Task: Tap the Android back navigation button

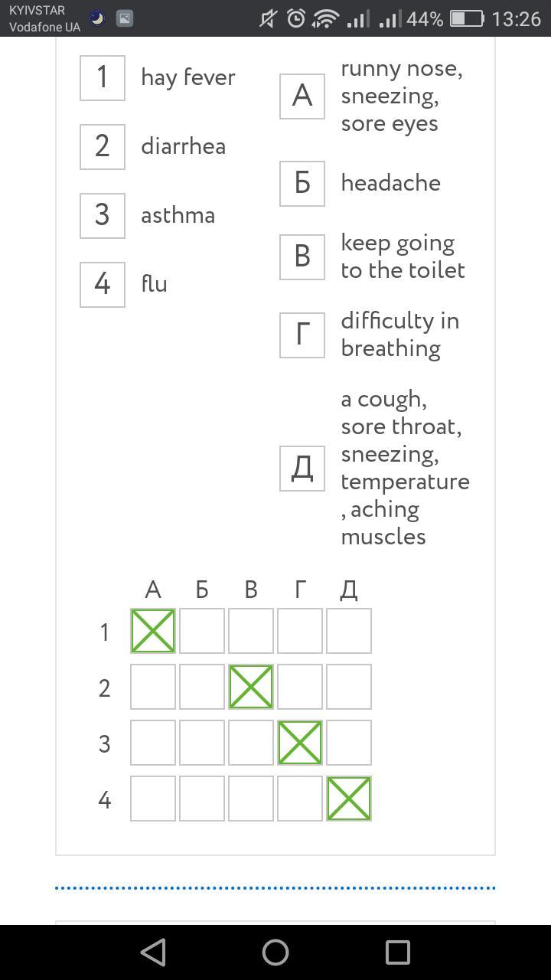Action: 154,952
